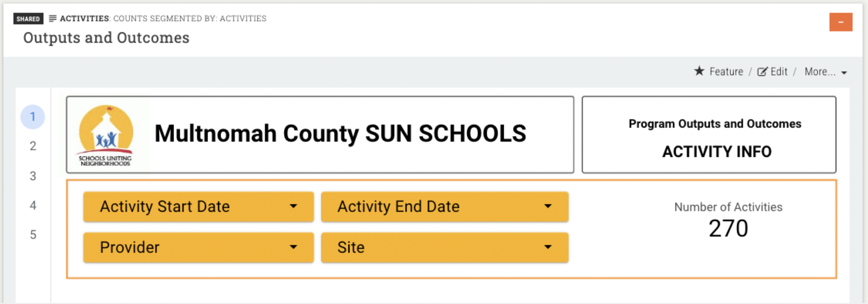Click the list icon beside ACTIVITIES
Image resolution: width=868 pixels, height=304 pixels.
coord(52,18)
